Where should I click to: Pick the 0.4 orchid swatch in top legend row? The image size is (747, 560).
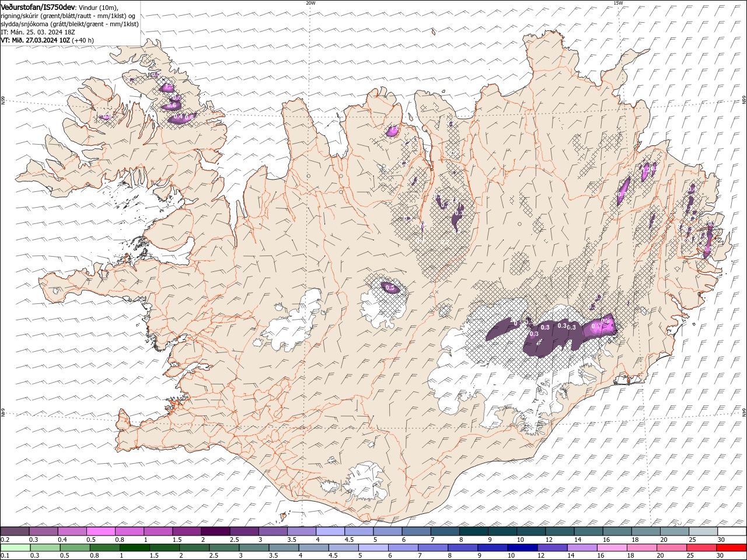[x=72, y=531]
